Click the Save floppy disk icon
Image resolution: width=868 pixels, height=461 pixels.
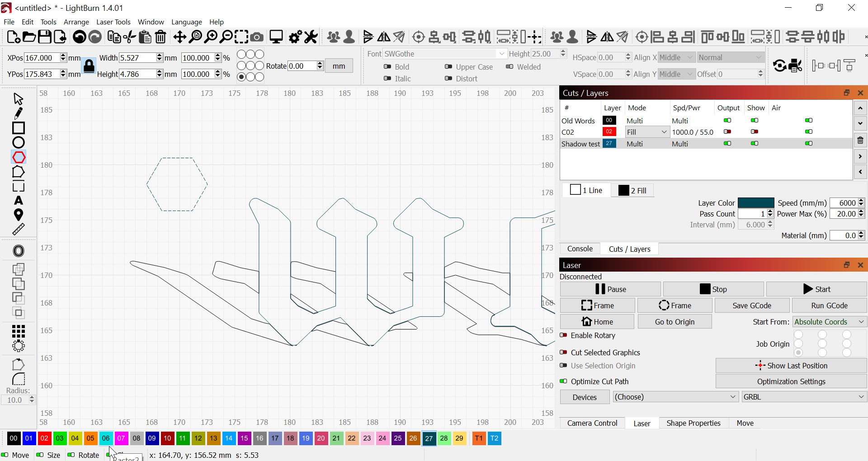click(x=44, y=37)
